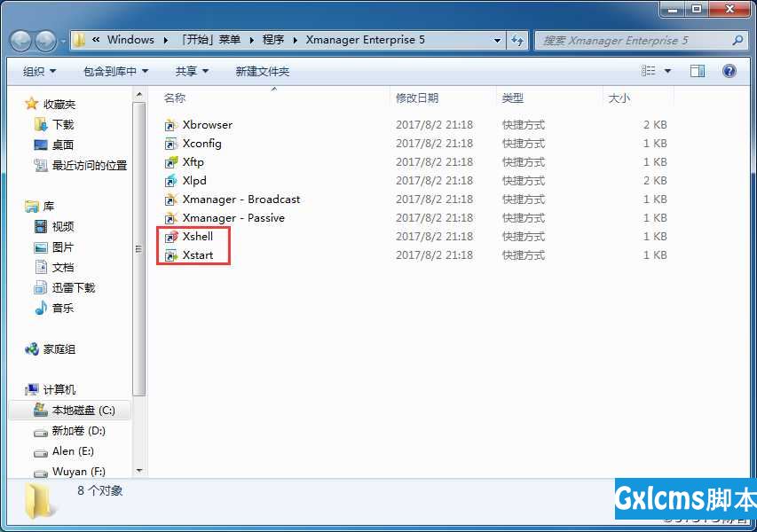Click the Xmanager - Broadcast file name

click(x=241, y=199)
